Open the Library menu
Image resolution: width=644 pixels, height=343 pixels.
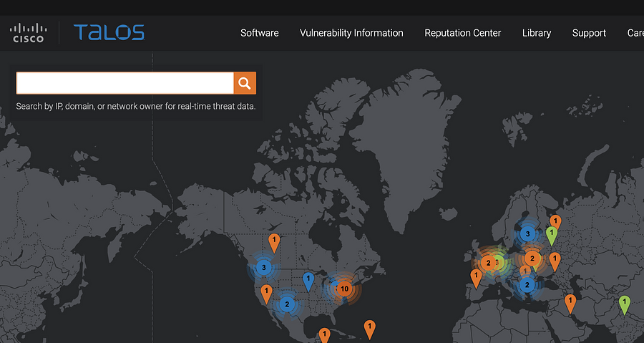point(537,33)
